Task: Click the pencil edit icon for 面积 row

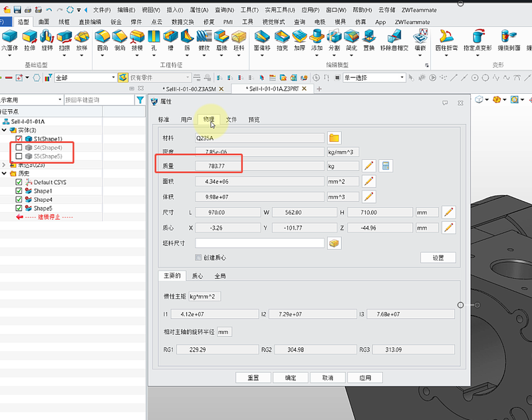Action: pyautogui.click(x=368, y=180)
